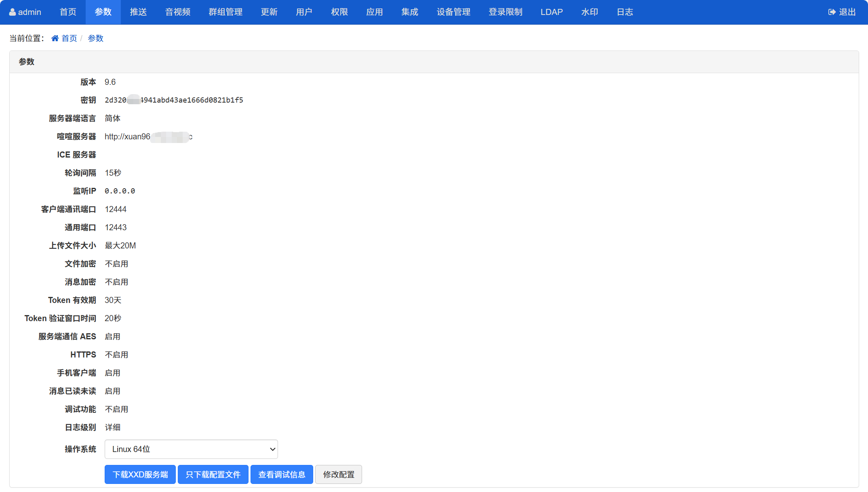868x492 pixels.
Task: Expand the 操作系统 dropdown
Action: pos(191,449)
